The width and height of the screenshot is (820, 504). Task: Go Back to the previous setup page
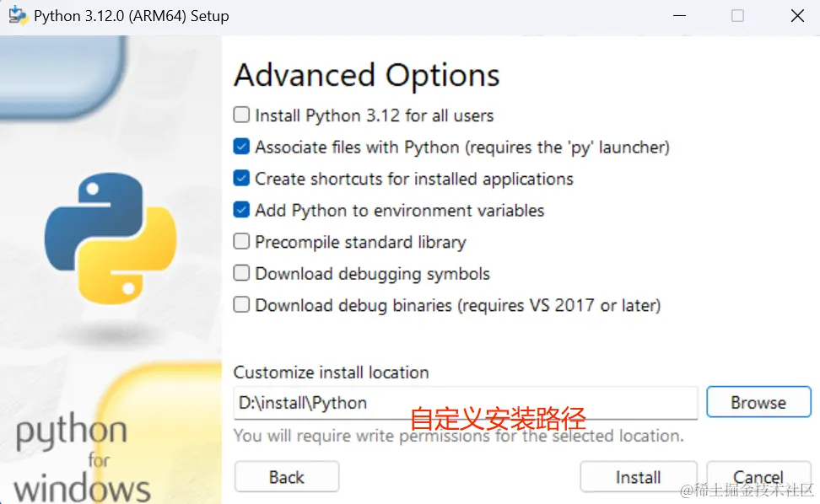click(286, 477)
